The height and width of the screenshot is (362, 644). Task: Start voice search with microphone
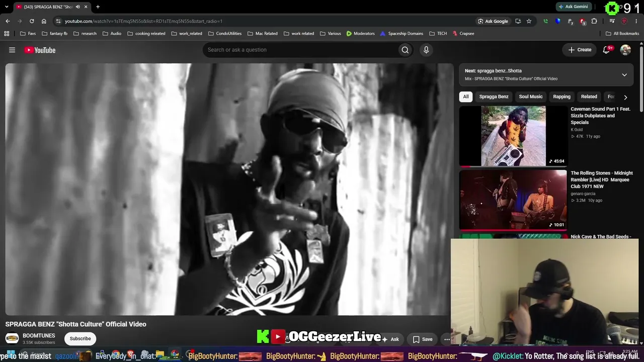[426, 50]
